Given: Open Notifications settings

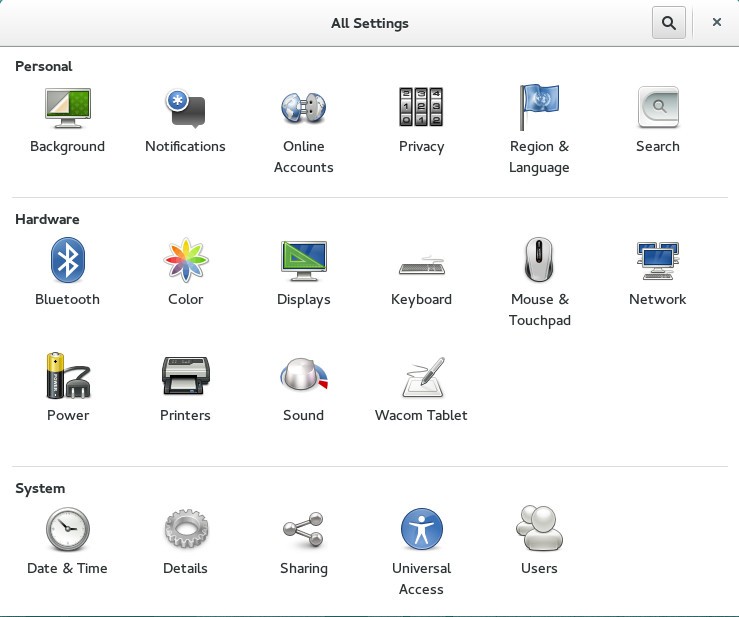Looking at the screenshot, I should pos(185,109).
